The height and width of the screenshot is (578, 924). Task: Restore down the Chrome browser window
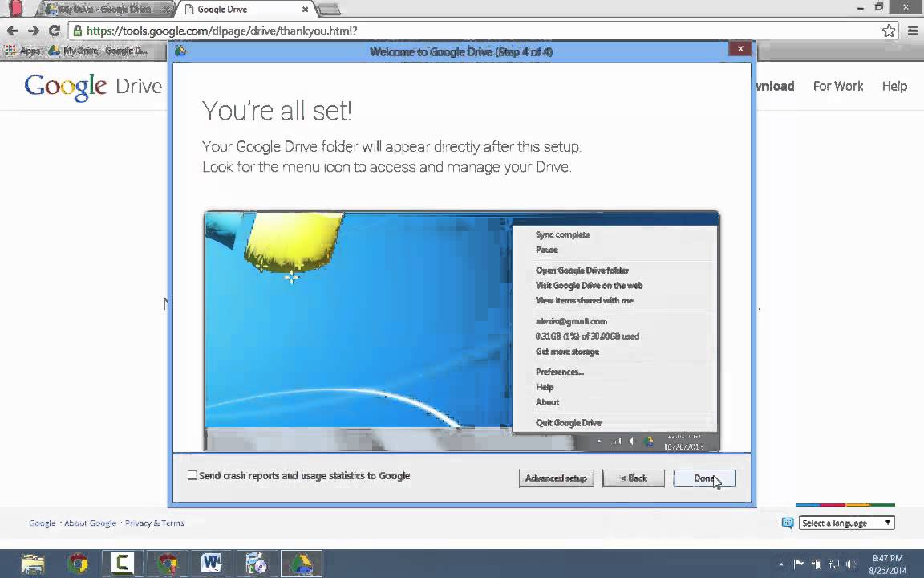pos(878,7)
